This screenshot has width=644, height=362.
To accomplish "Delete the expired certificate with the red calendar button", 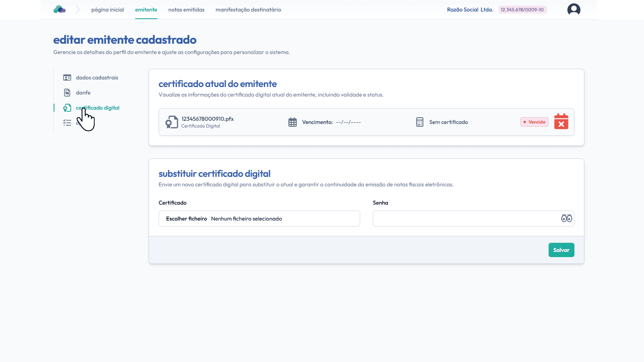I will [x=561, y=122].
